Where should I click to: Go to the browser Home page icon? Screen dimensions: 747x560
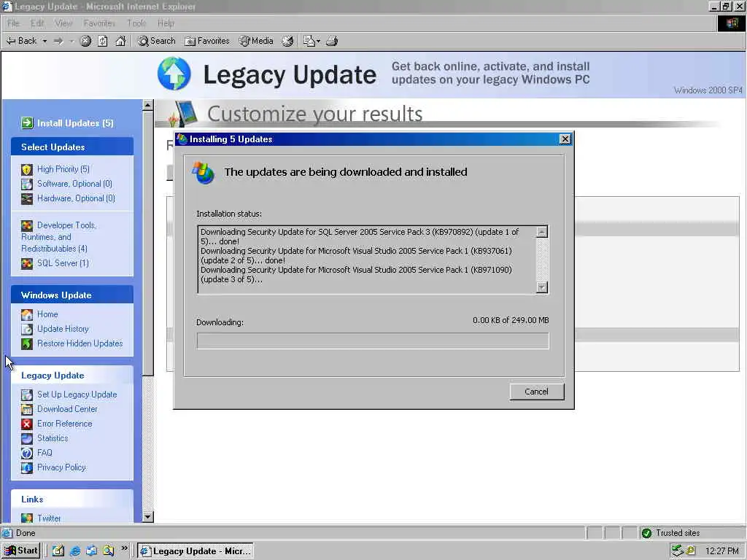coord(120,41)
